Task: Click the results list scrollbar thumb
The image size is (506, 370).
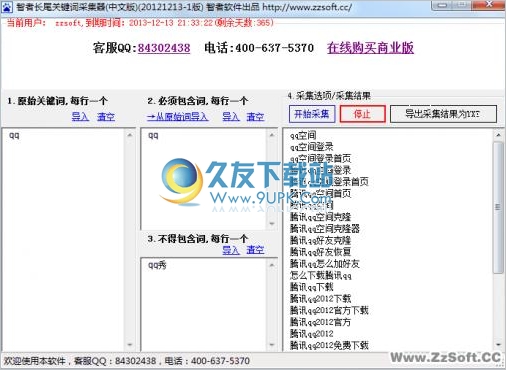Action: click(x=498, y=207)
